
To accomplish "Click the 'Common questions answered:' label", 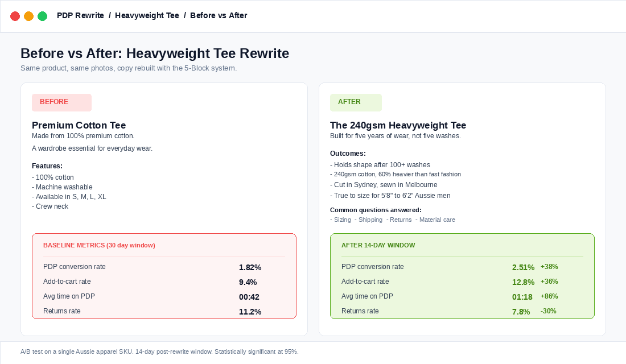I will coord(376,210).
